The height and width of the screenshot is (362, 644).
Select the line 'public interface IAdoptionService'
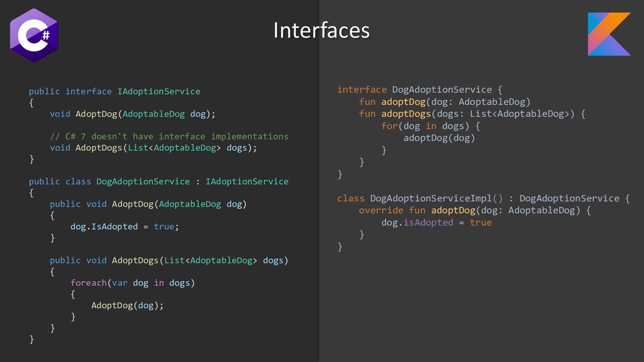click(114, 91)
